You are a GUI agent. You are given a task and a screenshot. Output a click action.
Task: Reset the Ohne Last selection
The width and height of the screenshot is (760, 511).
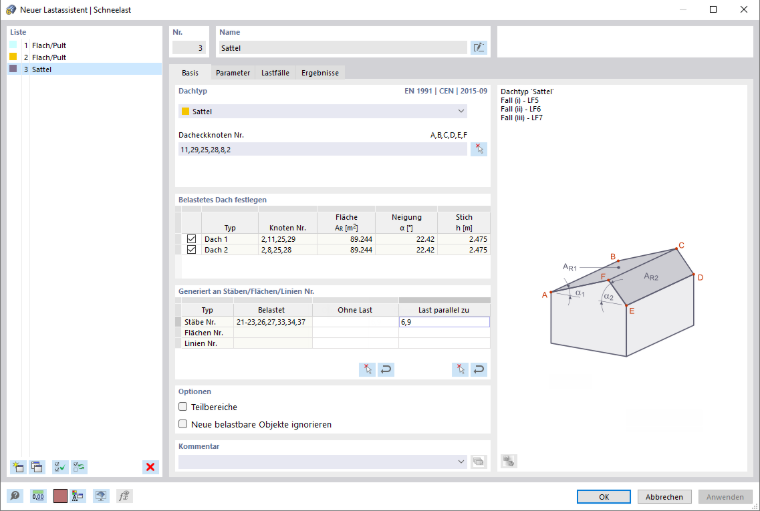(x=386, y=369)
